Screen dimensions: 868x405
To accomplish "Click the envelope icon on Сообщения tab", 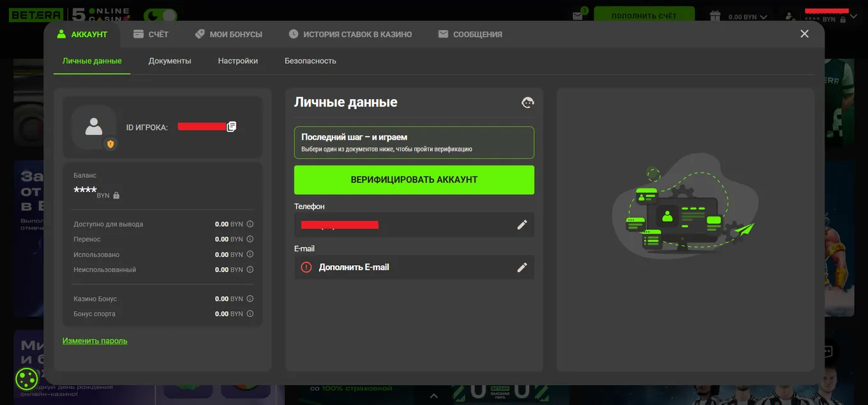I will coord(443,34).
